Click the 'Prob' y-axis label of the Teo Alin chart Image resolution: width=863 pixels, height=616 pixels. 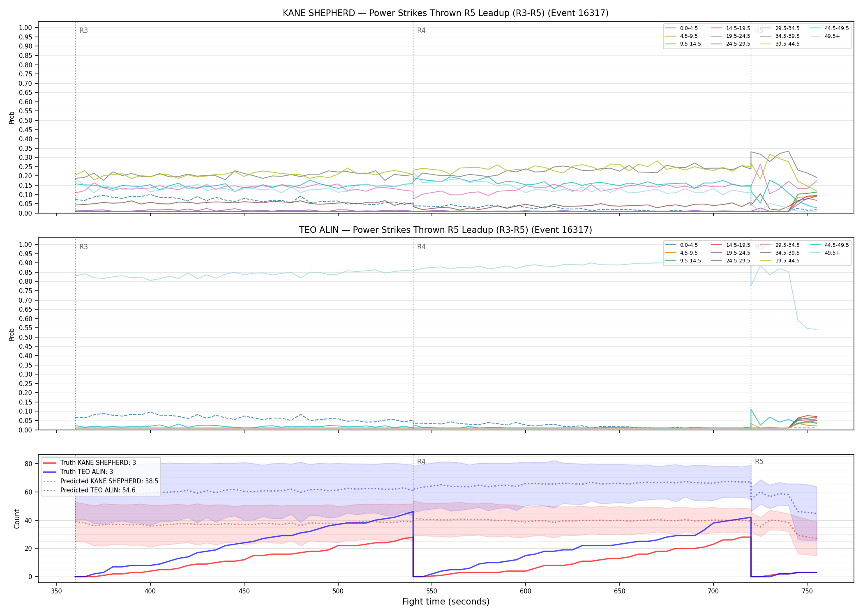pos(12,334)
